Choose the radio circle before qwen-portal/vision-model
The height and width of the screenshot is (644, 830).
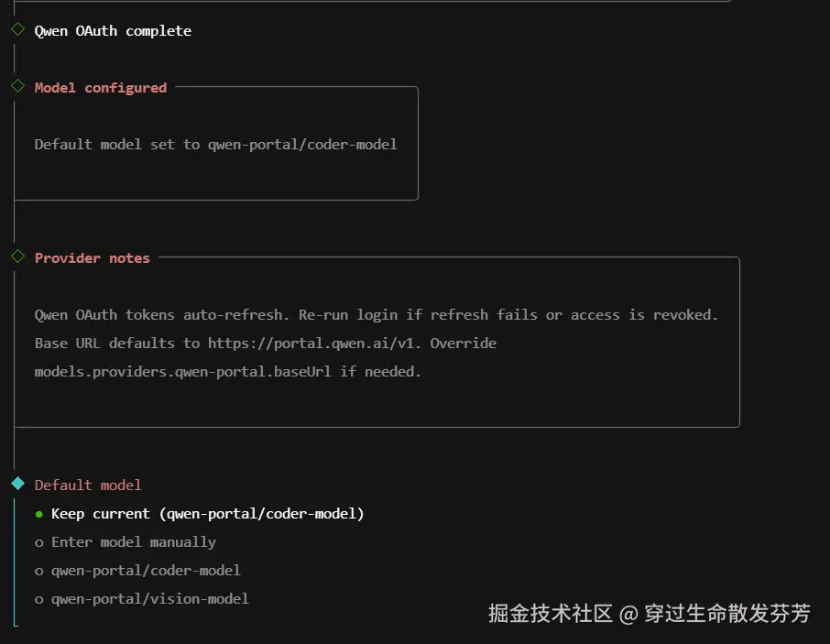click(39, 599)
